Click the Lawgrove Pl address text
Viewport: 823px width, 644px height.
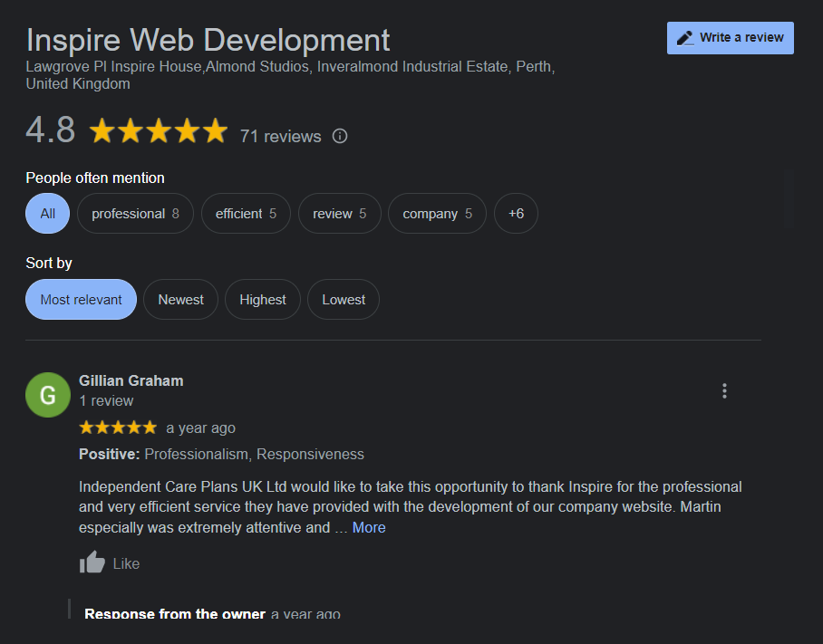coord(290,75)
